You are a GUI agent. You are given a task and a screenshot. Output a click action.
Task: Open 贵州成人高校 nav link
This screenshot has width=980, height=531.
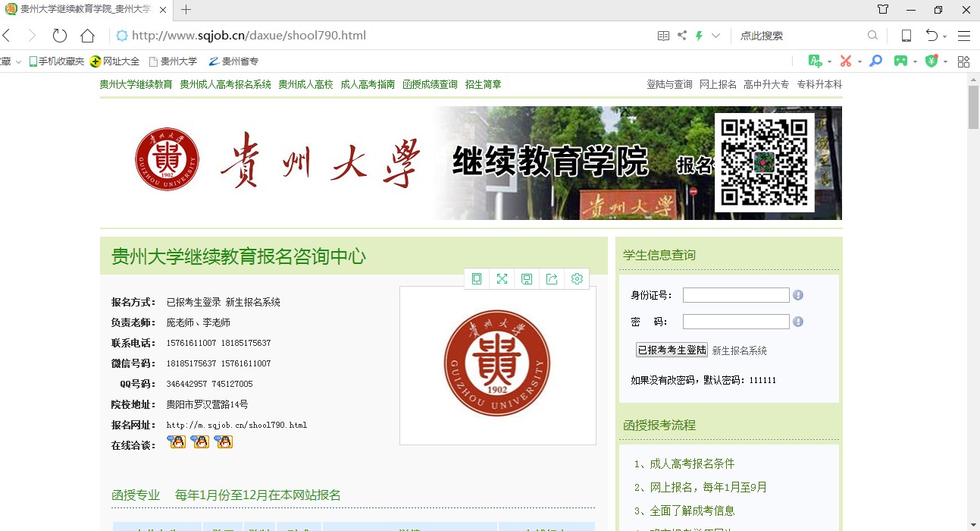point(305,84)
